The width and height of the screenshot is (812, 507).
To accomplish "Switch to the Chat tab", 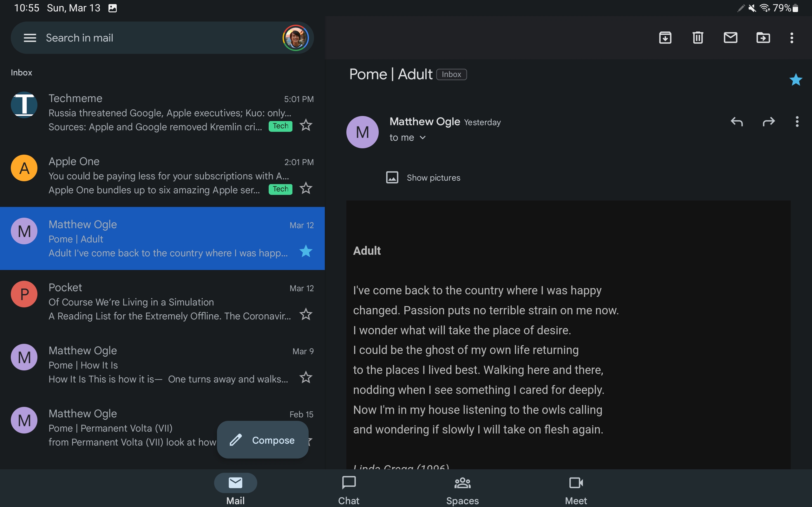I will pyautogui.click(x=349, y=490).
